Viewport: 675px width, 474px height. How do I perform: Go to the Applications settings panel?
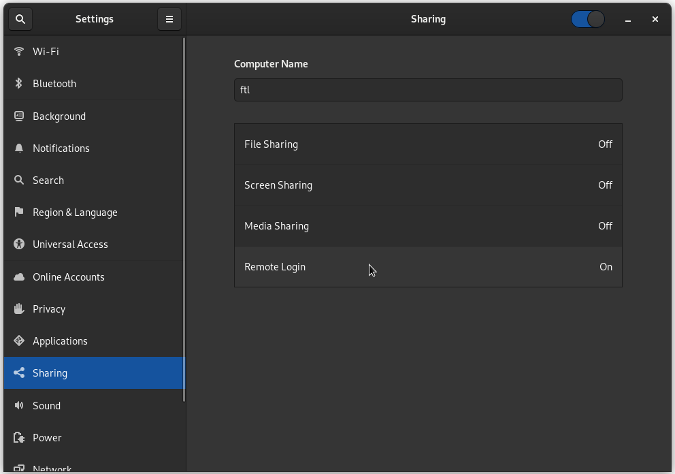click(x=60, y=341)
